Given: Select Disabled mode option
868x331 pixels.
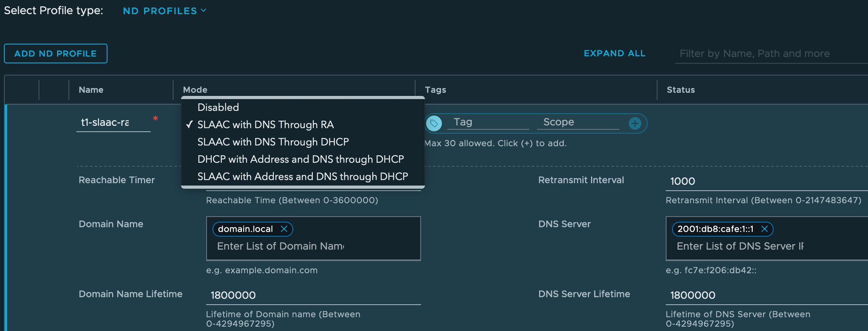Looking at the screenshot, I should coord(218,107).
